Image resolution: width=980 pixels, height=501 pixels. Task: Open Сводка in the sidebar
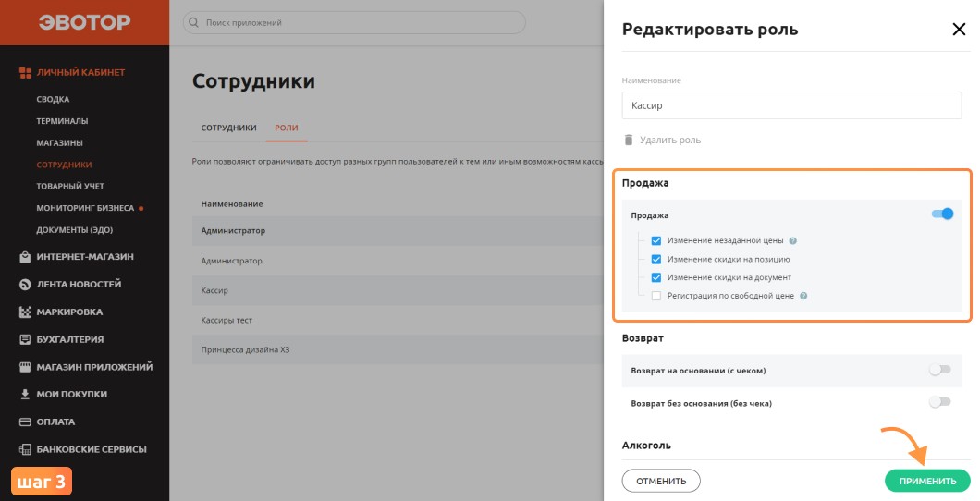(x=53, y=99)
